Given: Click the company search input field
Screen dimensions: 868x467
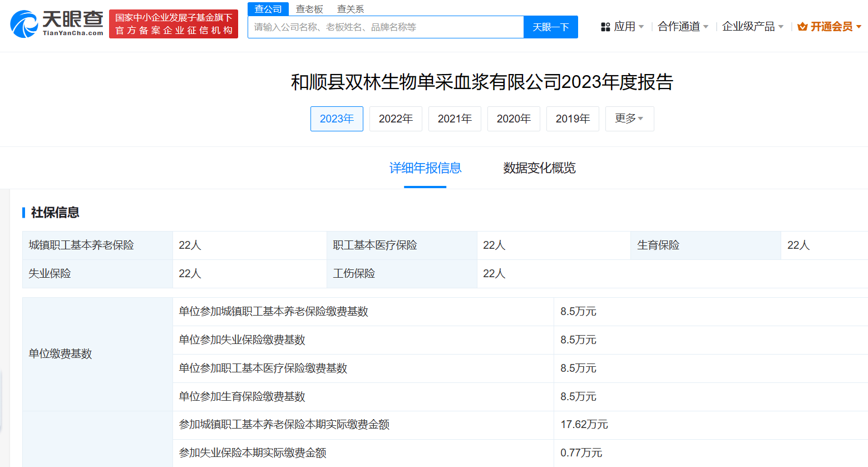Looking at the screenshot, I should click(x=387, y=26).
